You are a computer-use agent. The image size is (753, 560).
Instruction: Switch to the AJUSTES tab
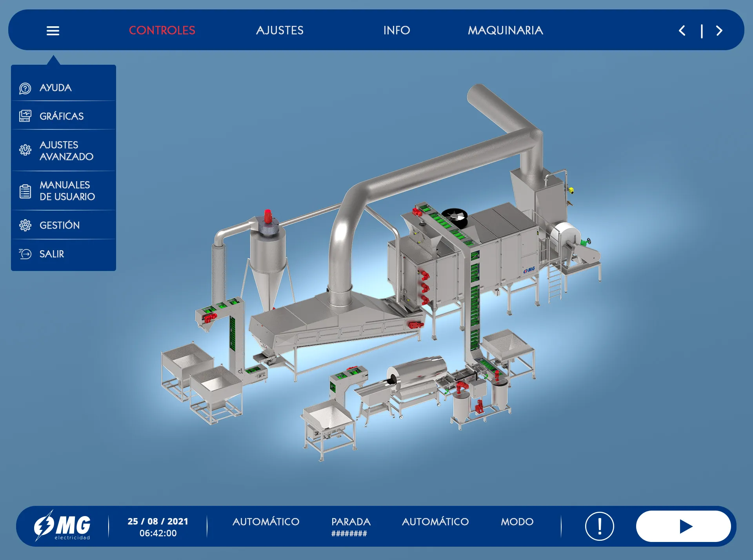280,30
